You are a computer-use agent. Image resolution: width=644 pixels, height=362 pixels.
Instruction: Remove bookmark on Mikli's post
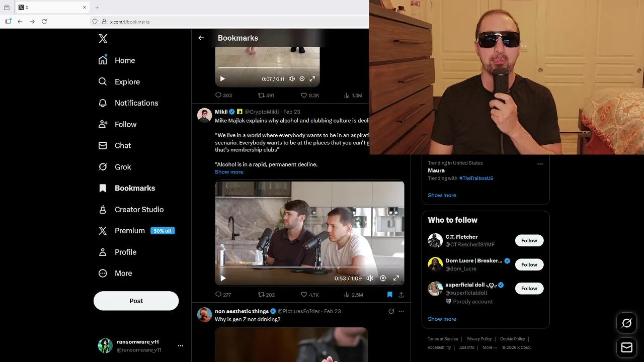pos(389,295)
